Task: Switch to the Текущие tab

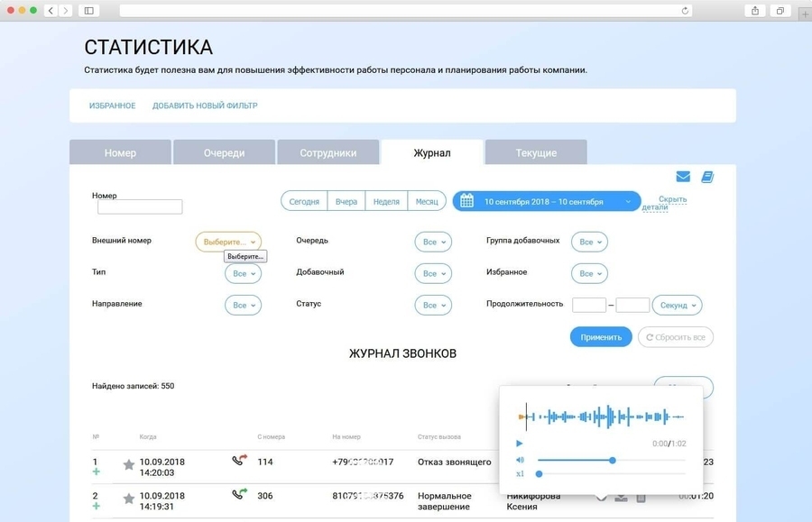Action: [536, 152]
